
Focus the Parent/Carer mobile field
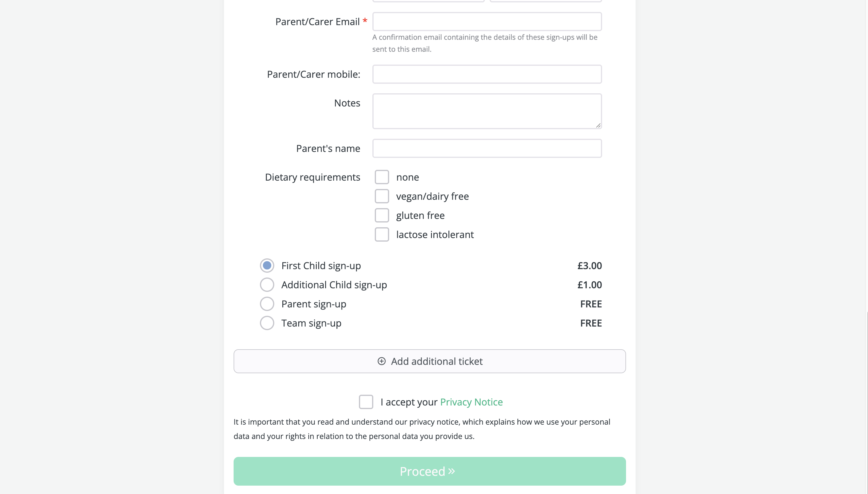coord(487,74)
